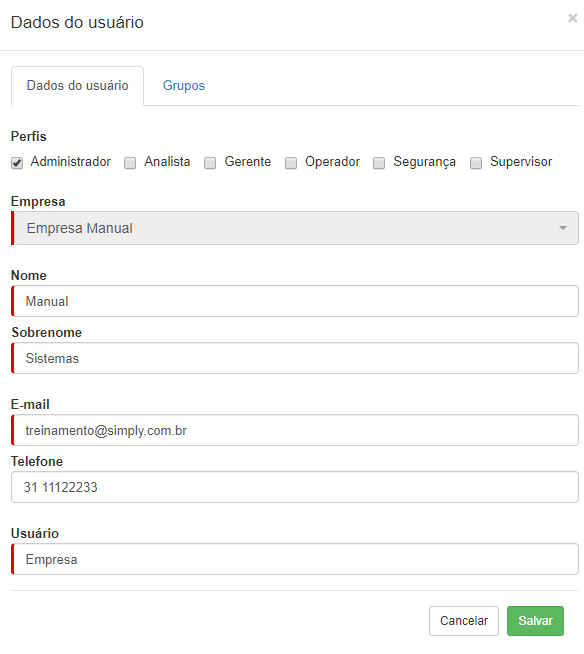The image size is (584, 654).
Task: Save the user with Salvar
Action: [x=535, y=621]
